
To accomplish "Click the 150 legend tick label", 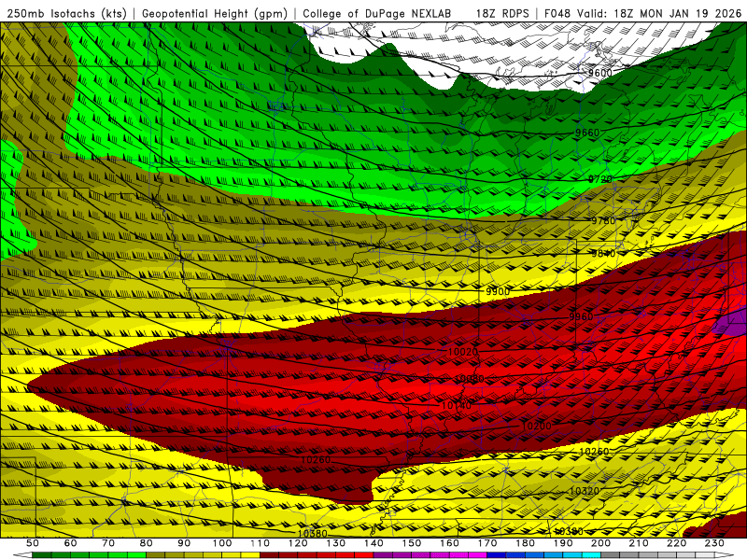I will [x=411, y=543].
